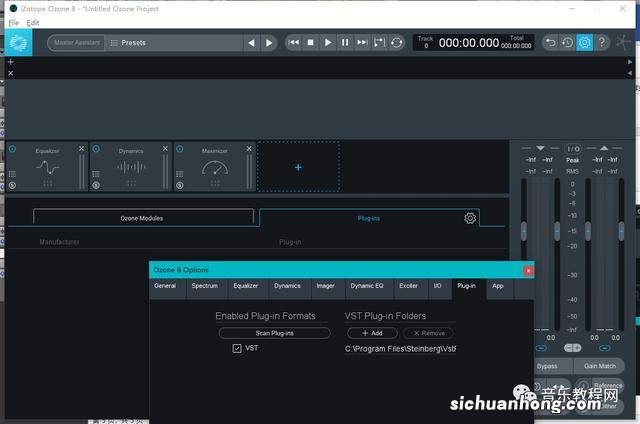Viewport: 640px width, 424px height.
Task: Open the Edit menu
Action: (x=33, y=23)
